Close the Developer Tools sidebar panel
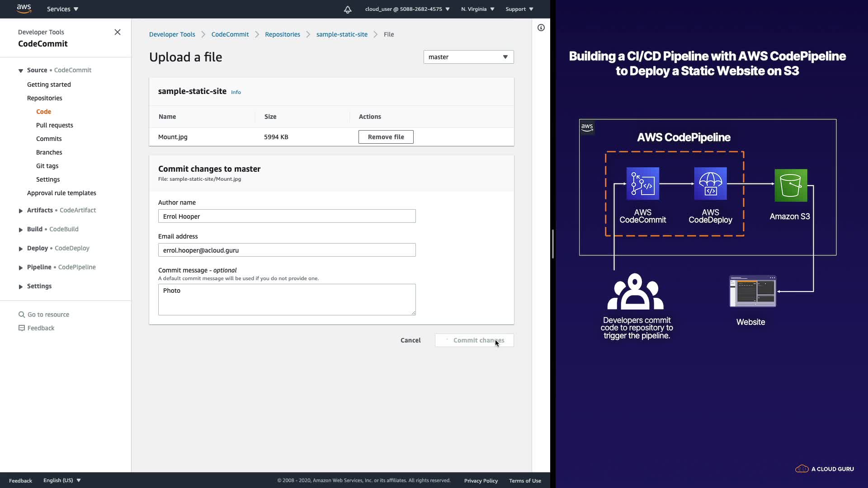Viewport: 868px width, 488px height. coord(118,32)
